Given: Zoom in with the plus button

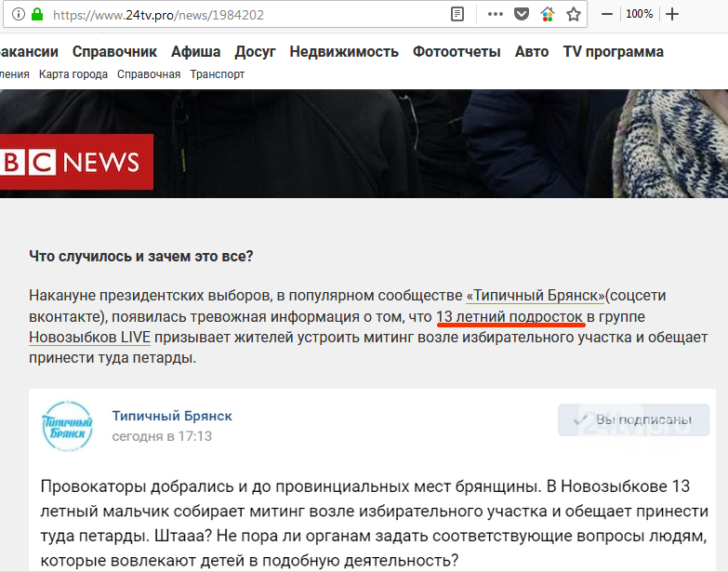Looking at the screenshot, I should pyautogui.click(x=672, y=14).
